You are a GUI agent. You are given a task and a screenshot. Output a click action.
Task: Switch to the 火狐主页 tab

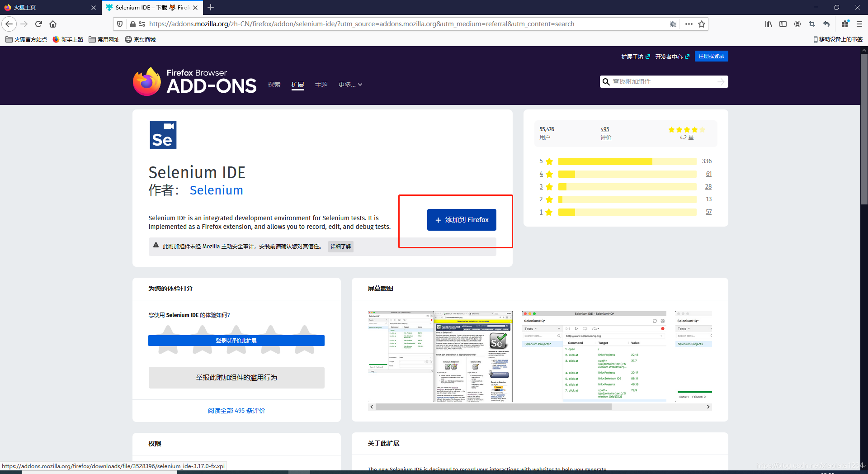[x=50, y=8]
